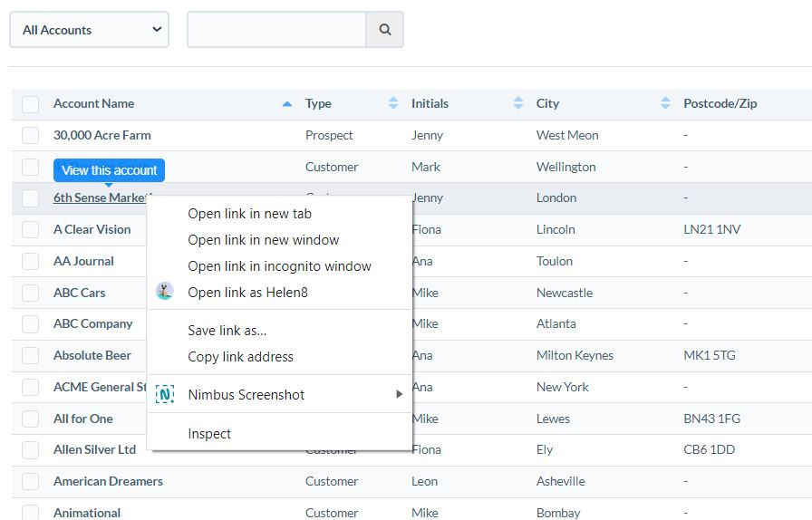
Task: Click the View this account tooltip
Action: [110, 170]
